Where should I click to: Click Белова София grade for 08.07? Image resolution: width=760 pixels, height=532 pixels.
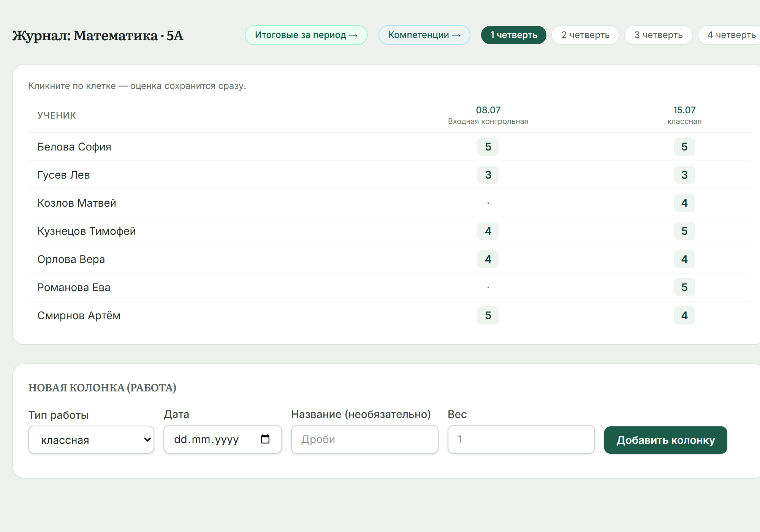(488, 147)
